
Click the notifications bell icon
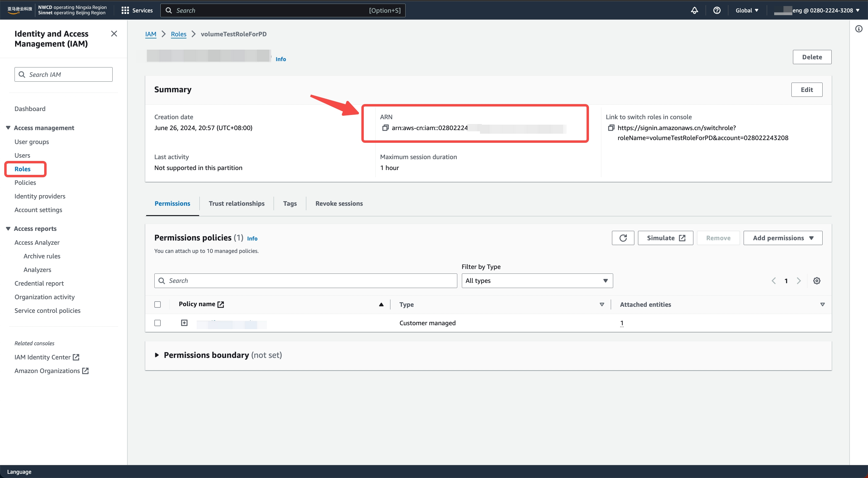click(x=695, y=11)
